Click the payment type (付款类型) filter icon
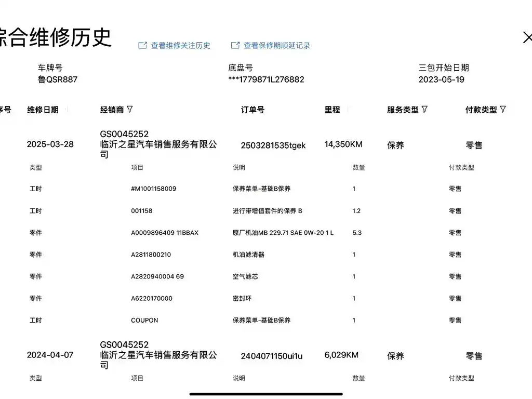This screenshot has height=399, width=532. [502, 110]
